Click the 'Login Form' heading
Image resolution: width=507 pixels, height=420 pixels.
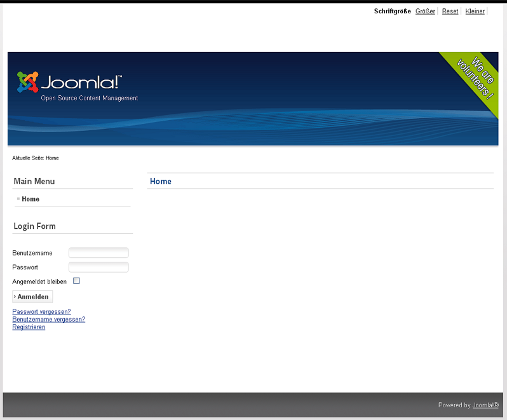pos(34,226)
